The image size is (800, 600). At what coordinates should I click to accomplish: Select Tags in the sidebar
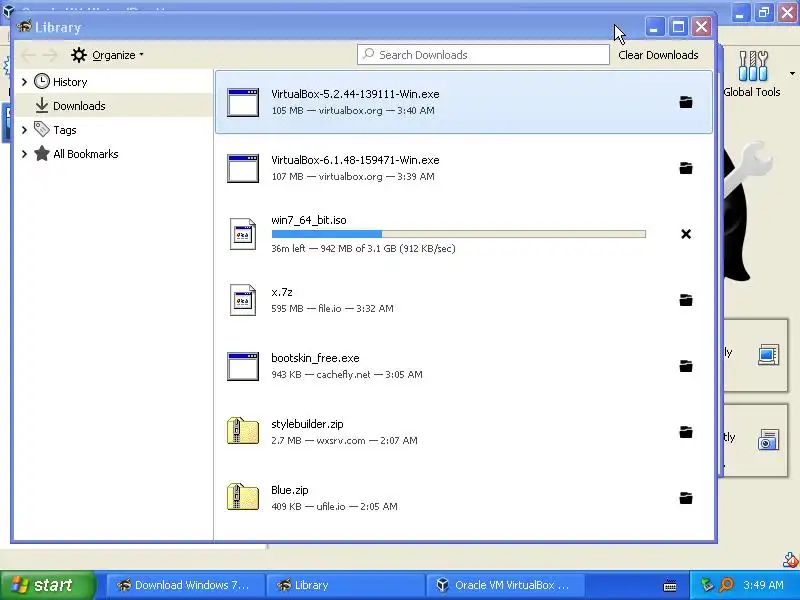[x=113, y=130]
